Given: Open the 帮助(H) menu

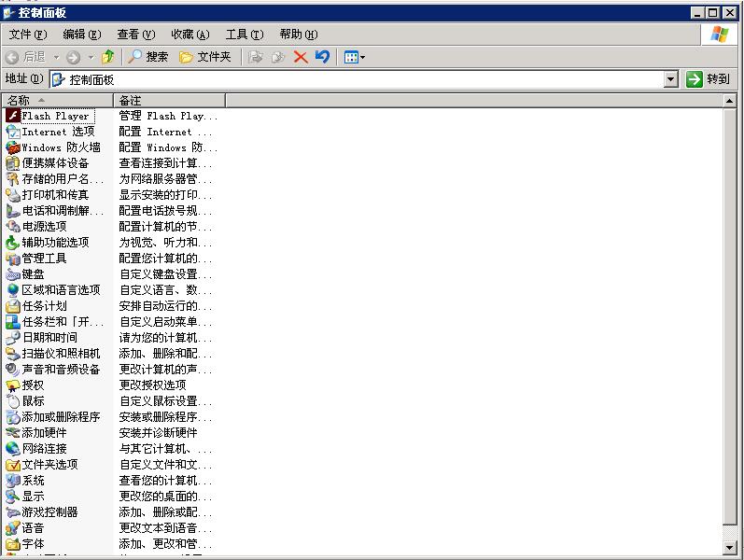Looking at the screenshot, I should click(299, 35).
